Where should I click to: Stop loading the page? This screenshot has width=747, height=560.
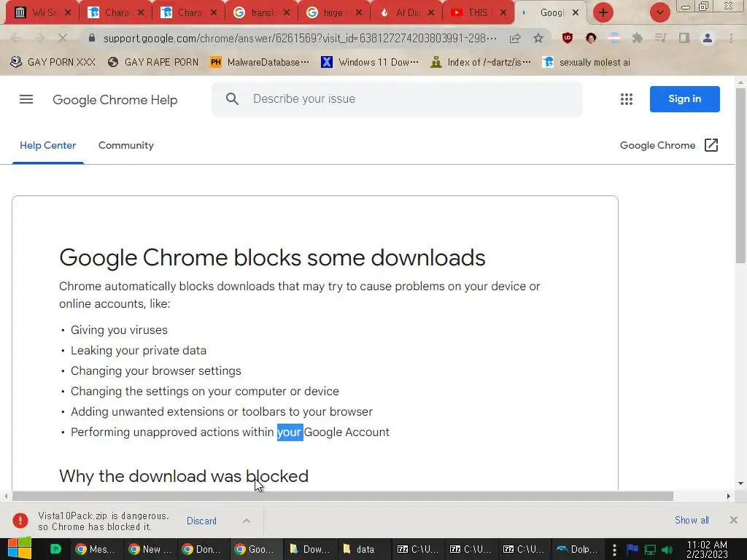point(63,38)
